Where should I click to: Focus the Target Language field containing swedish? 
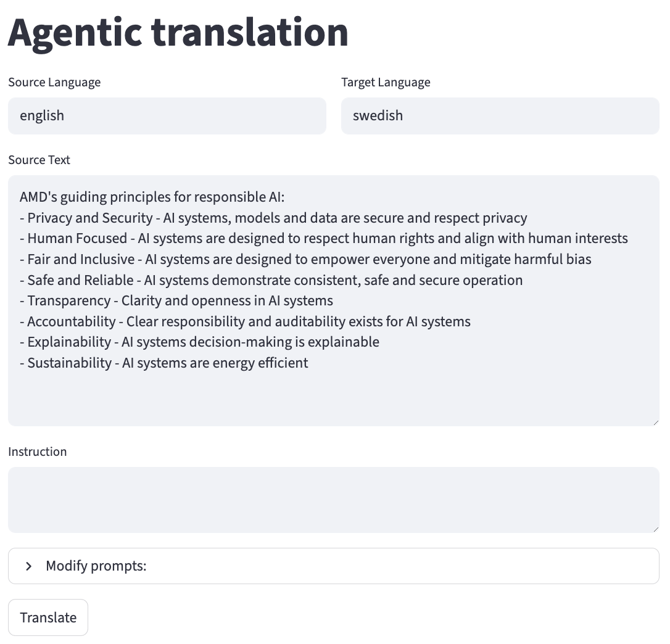click(x=500, y=116)
